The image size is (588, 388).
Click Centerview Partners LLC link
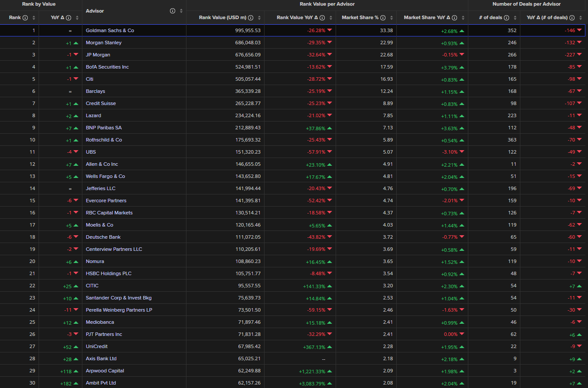pyautogui.click(x=114, y=249)
